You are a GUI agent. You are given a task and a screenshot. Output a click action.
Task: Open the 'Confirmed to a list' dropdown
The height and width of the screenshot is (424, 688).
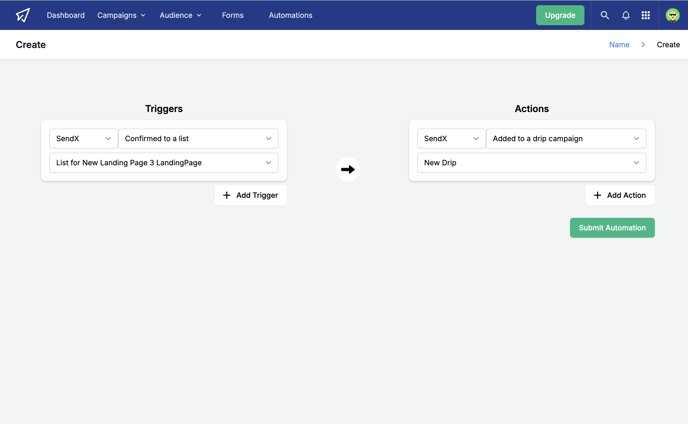point(198,139)
